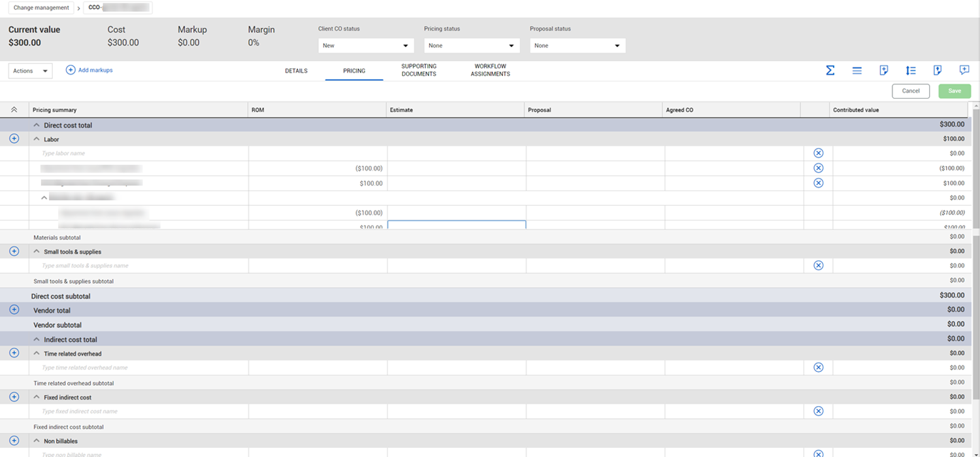The width and height of the screenshot is (980, 457).
Task: Click the Add markups link
Action: coord(90,70)
